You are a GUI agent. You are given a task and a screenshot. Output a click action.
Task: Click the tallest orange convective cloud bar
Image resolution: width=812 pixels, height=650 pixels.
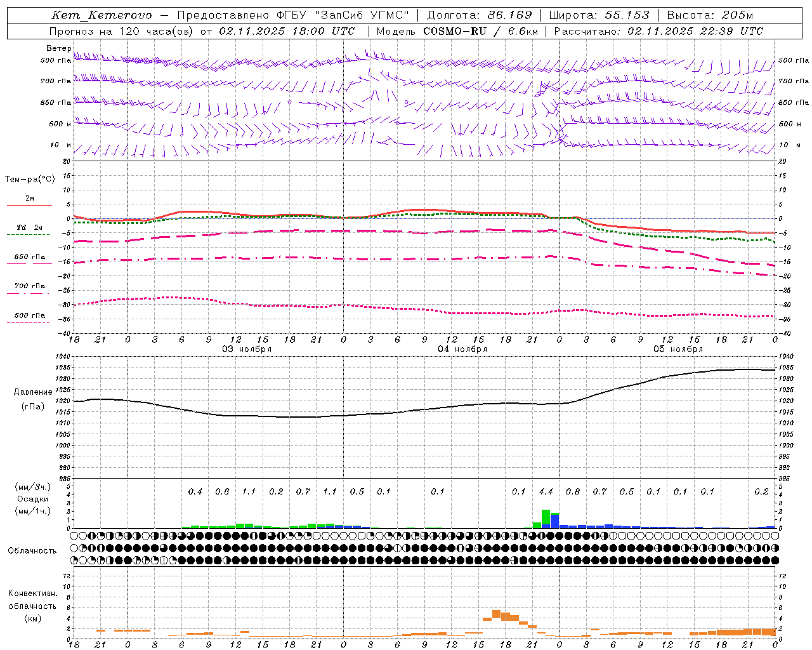pyautogui.click(x=496, y=614)
